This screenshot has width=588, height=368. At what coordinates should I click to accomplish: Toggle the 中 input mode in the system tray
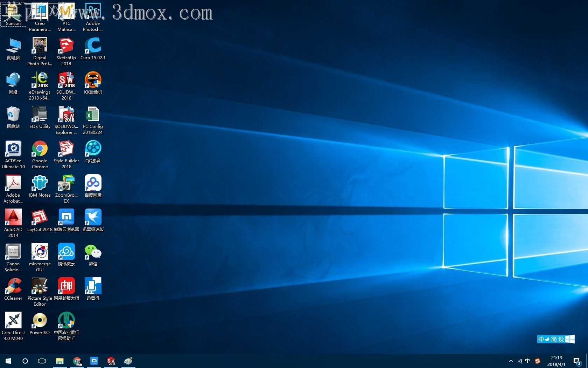click(528, 361)
